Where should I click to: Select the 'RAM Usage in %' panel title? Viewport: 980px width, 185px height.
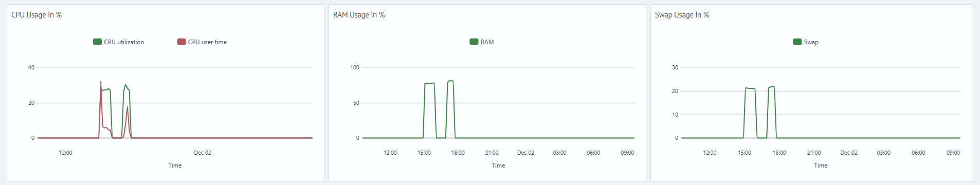(359, 15)
